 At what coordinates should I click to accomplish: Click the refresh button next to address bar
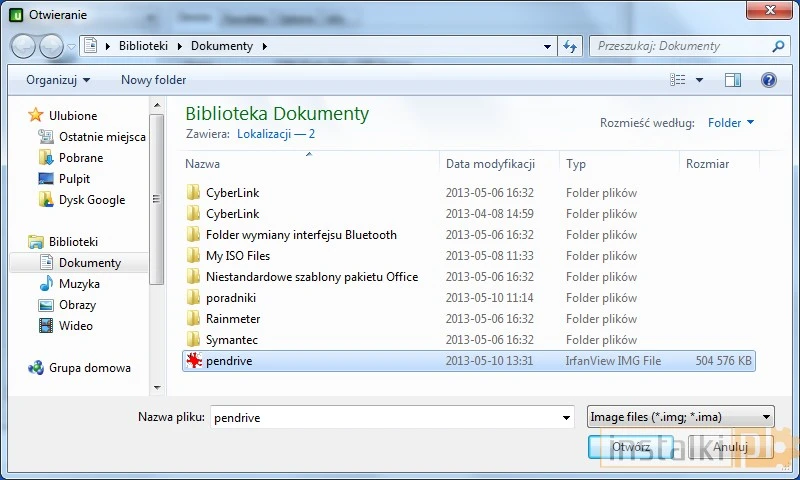pyautogui.click(x=570, y=46)
